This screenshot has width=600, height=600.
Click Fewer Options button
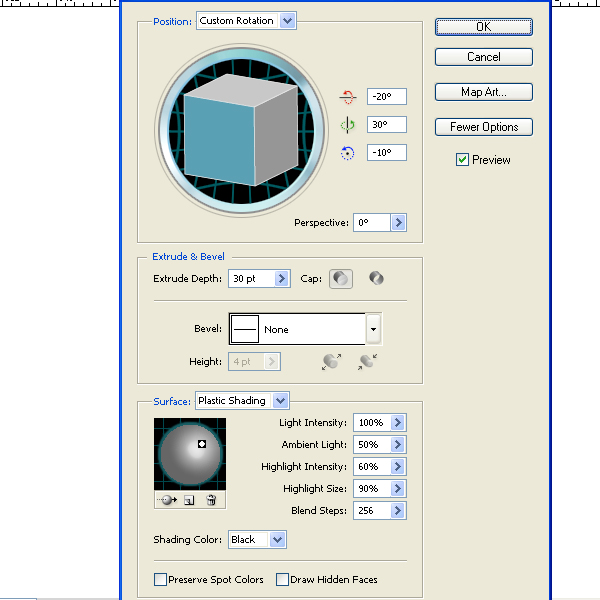tap(484, 127)
